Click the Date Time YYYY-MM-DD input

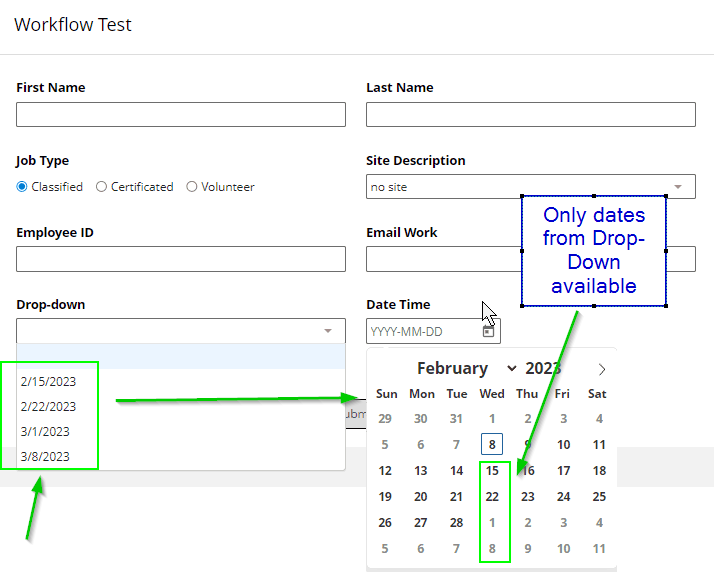coord(422,331)
